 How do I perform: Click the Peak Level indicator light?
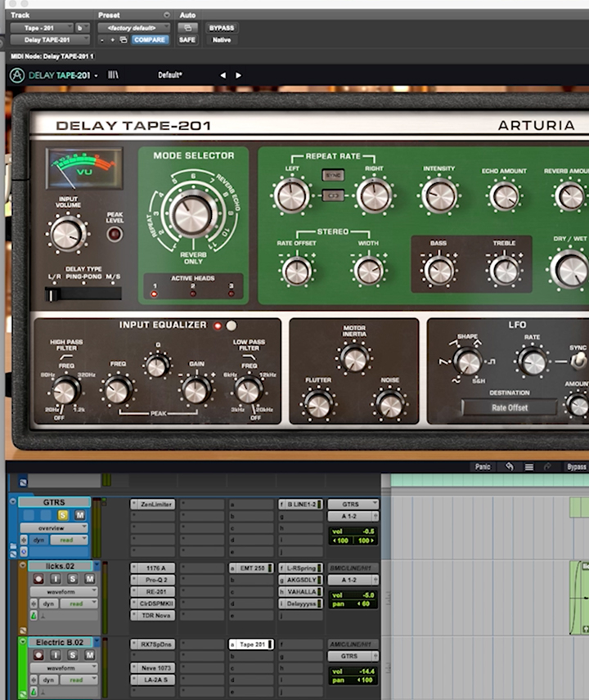115,234
